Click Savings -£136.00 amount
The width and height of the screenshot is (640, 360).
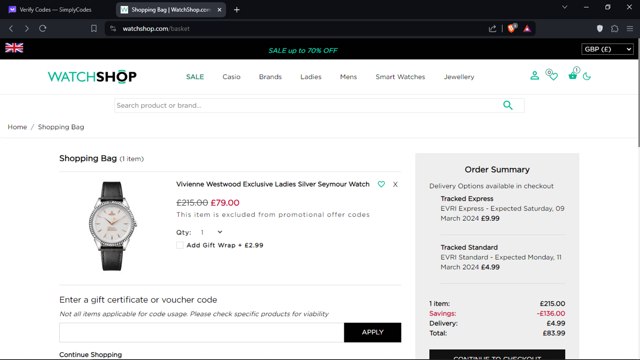point(551,313)
